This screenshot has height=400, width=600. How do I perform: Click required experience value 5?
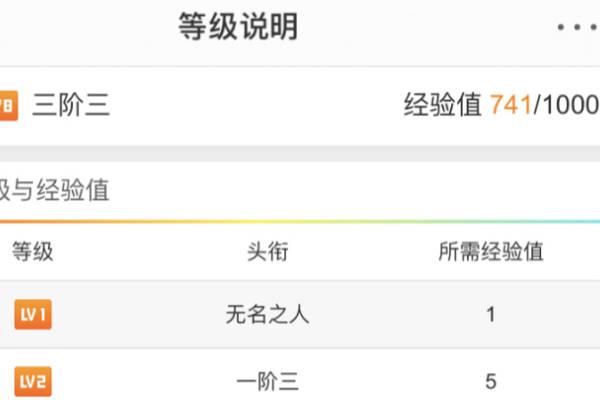pyautogui.click(x=491, y=382)
